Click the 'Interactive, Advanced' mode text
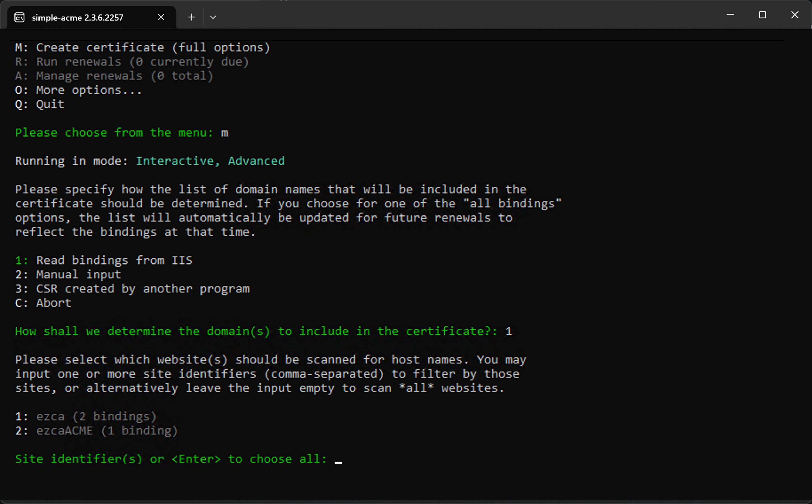The width and height of the screenshot is (812, 504). (x=210, y=161)
